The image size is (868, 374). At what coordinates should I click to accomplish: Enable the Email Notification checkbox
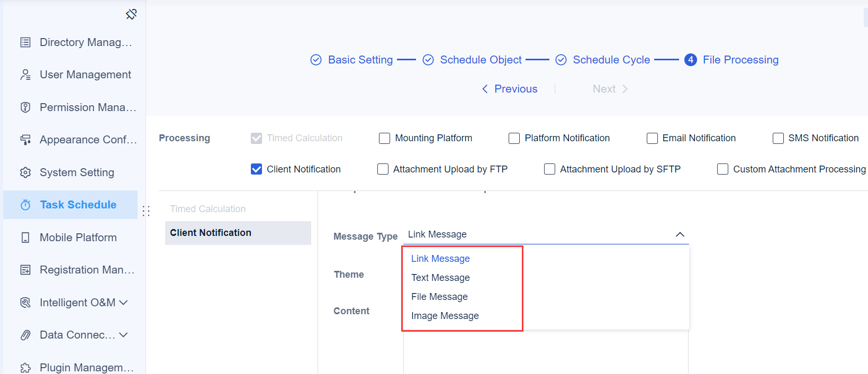pos(652,139)
